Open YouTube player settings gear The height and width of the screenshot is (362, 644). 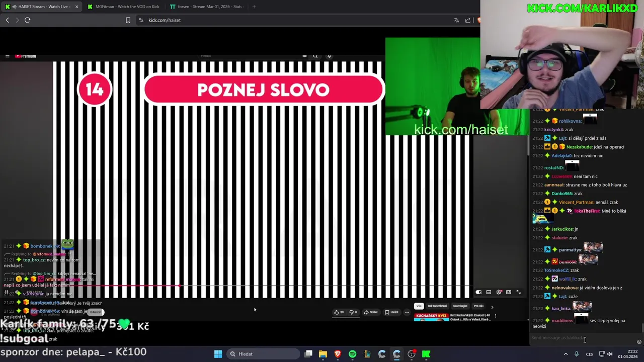click(x=499, y=292)
